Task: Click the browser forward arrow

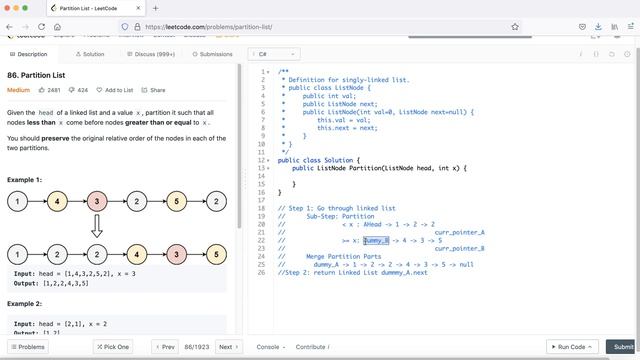Action: pos(25,27)
